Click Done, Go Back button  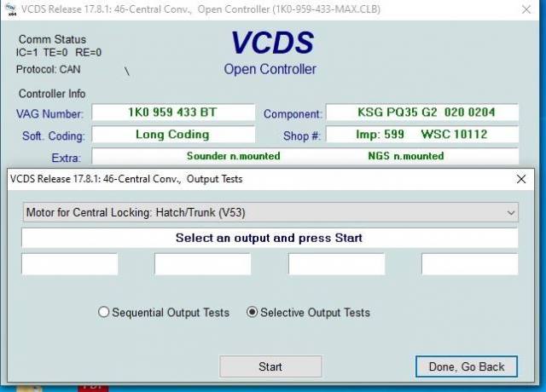click(466, 366)
